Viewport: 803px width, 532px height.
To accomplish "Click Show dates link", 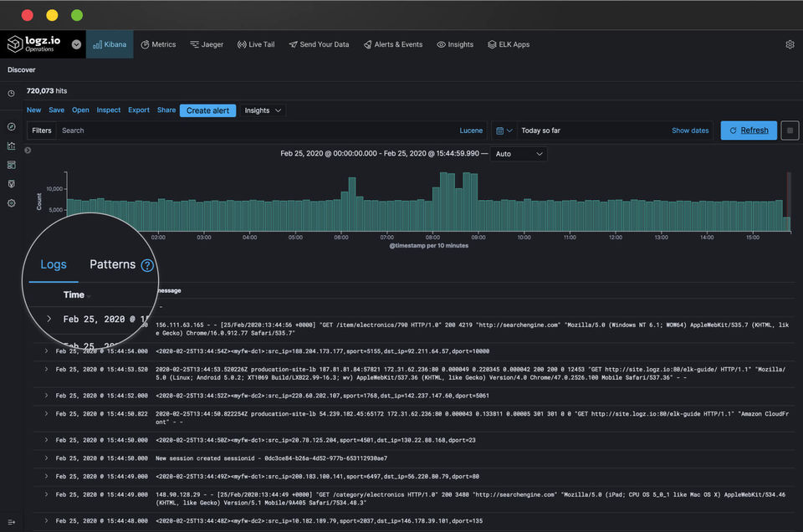I will click(x=690, y=130).
